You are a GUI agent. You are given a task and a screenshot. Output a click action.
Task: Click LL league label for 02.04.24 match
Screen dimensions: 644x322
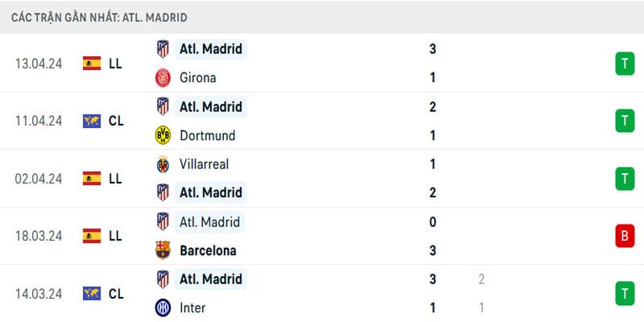[x=115, y=179]
